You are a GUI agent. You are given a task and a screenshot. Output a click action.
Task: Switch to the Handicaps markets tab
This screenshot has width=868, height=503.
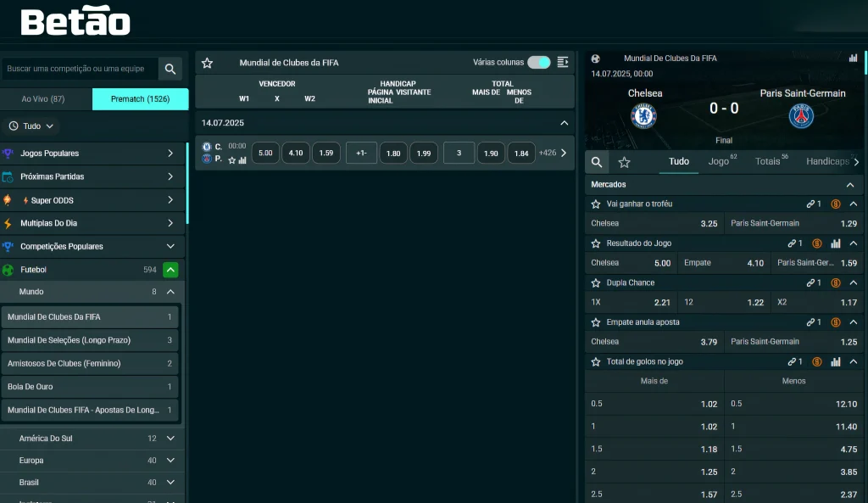pyautogui.click(x=827, y=162)
